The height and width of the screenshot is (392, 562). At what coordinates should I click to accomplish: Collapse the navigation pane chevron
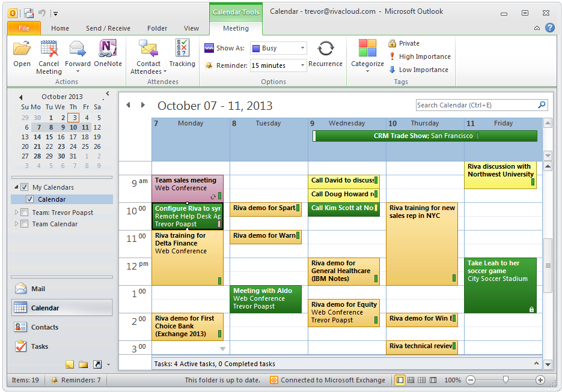pyautogui.click(x=107, y=94)
